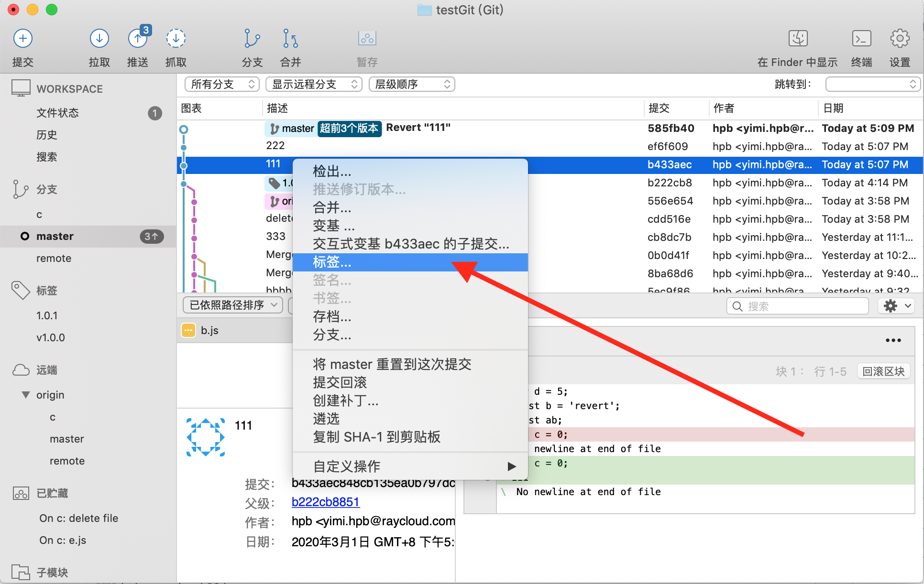Click the b222cb8851 parent commit link

coord(325,502)
